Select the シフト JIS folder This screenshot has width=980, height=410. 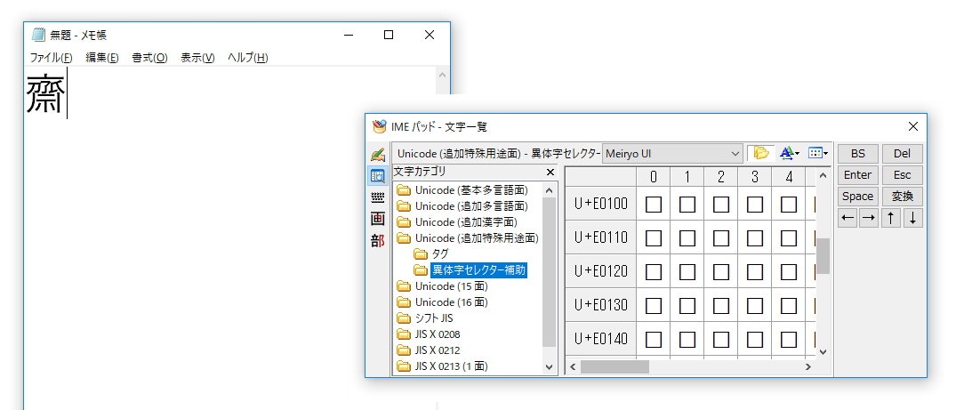pyautogui.click(x=424, y=318)
